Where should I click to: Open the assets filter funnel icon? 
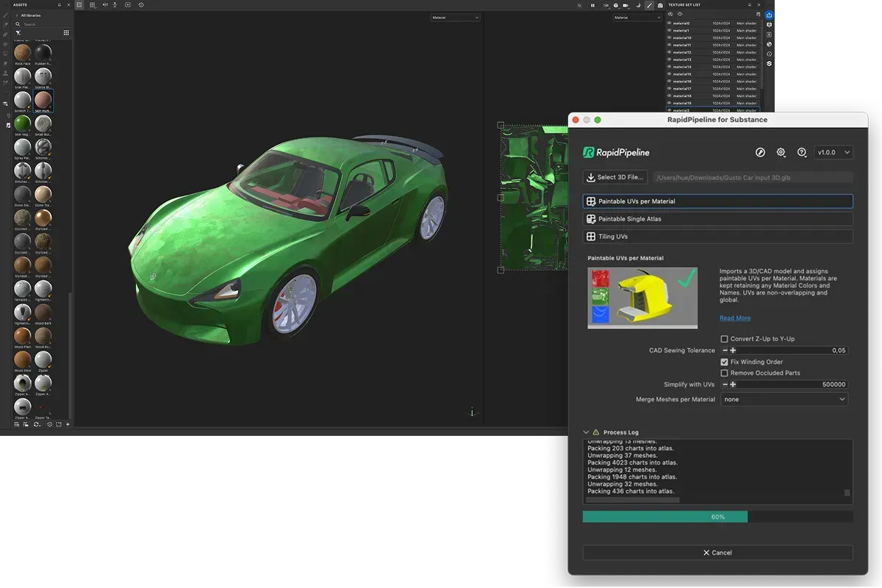(x=18, y=32)
